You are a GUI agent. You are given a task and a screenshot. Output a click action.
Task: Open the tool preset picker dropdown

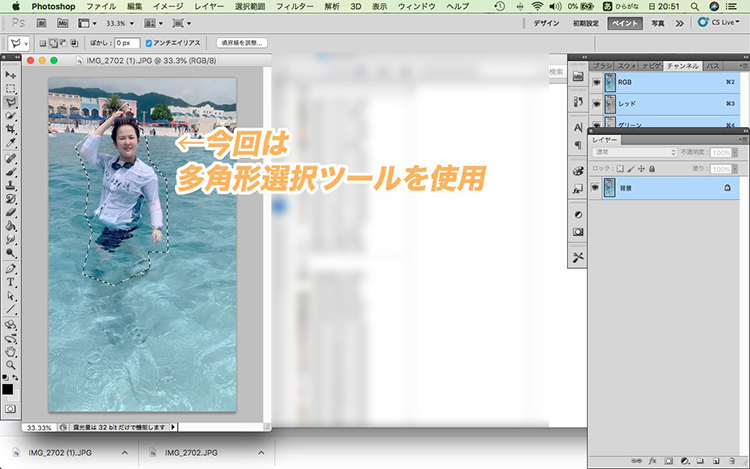pos(18,44)
